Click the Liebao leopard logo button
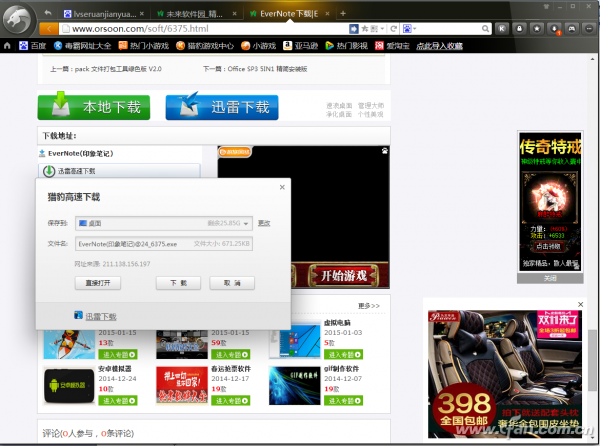 click(x=18, y=20)
